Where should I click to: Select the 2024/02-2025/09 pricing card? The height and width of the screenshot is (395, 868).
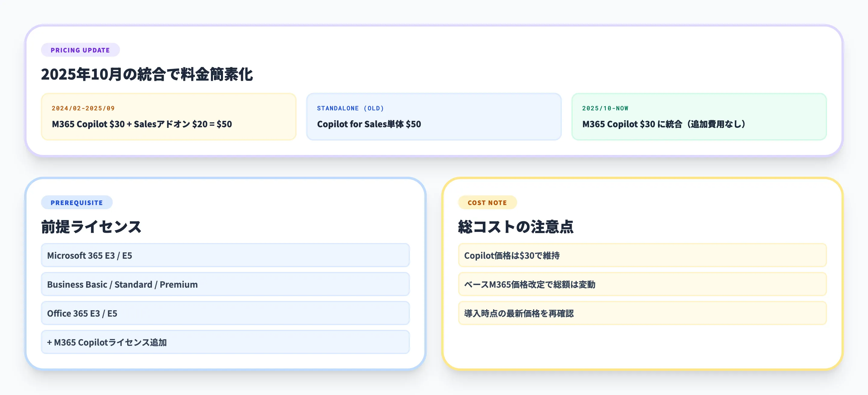point(168,116)
